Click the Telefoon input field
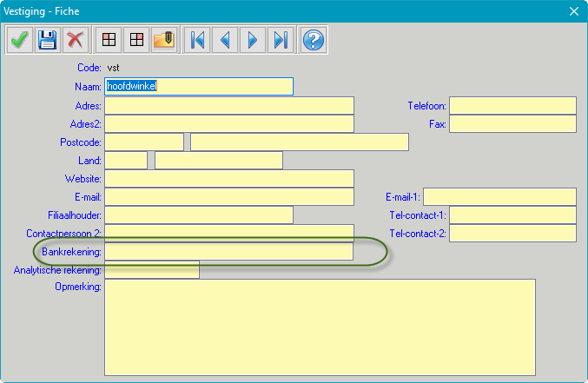The image size is (588, 383). coord(512,106)
